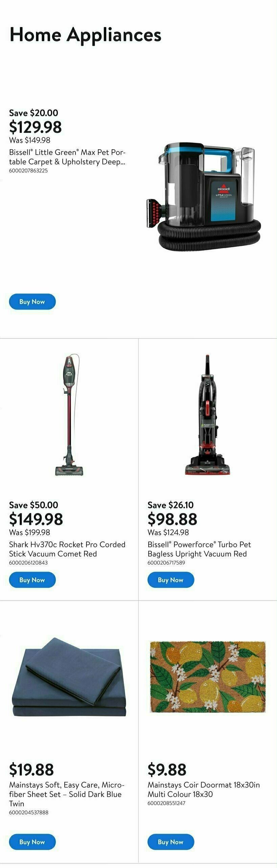Click Buy Now for the Bissell Powerforce Turbo vacuum
This screenshot has height=868, width=277.
pos(170,579)
